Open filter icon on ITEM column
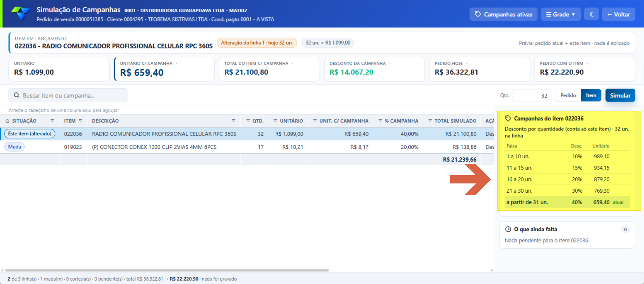The height and width of the screenshot is (284, 644). [x=80, y=121]
